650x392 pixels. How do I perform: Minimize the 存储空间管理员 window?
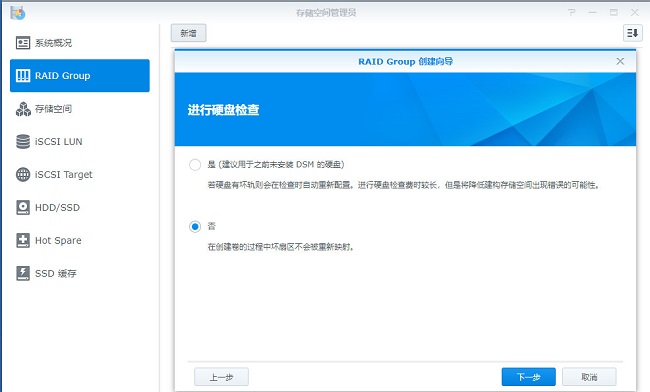593,12
